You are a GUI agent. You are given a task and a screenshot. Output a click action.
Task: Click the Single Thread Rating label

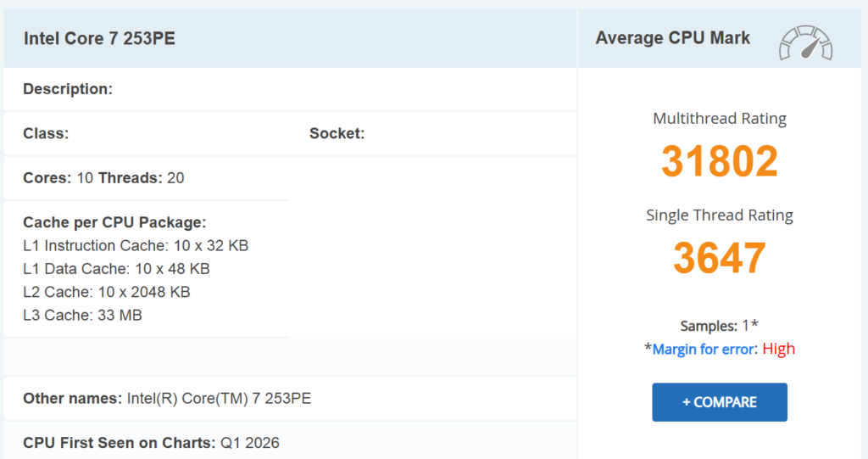[x=719, y=216]
